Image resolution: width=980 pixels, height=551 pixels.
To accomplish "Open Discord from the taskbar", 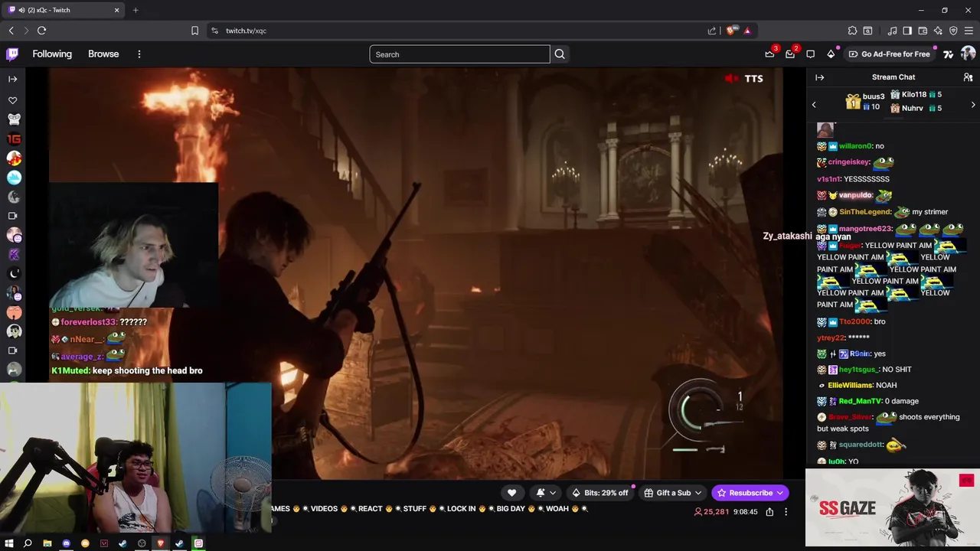I will [66, 543].
